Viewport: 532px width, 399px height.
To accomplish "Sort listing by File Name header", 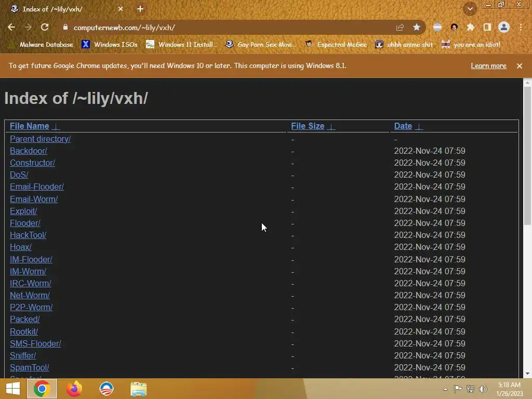I will pos(29,126).
